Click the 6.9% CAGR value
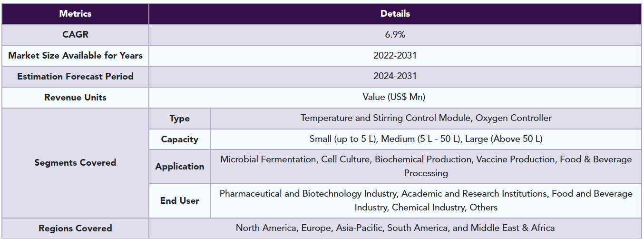The height and width of the screenshot is (239, 644). [x=395, y=35]
